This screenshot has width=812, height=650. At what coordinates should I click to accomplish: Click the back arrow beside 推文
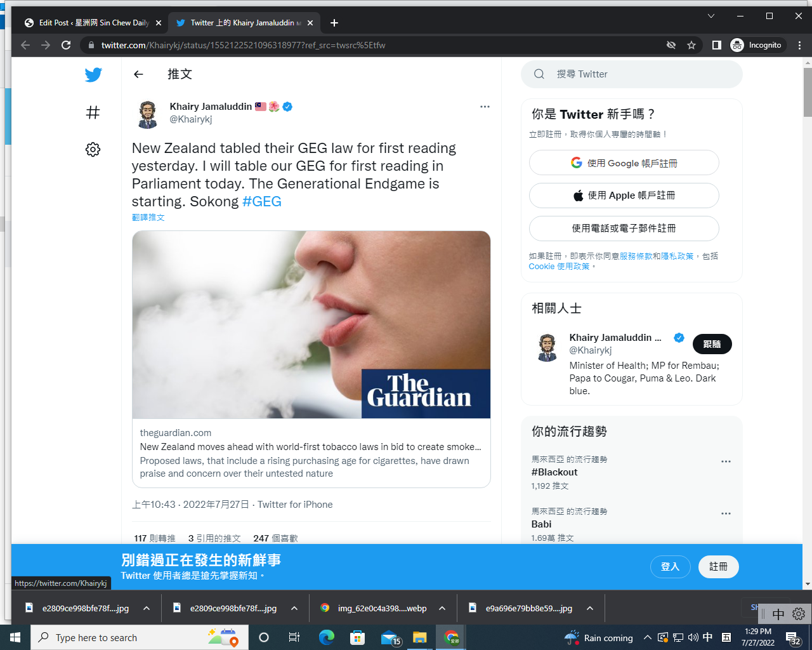[x=138, y=74]
